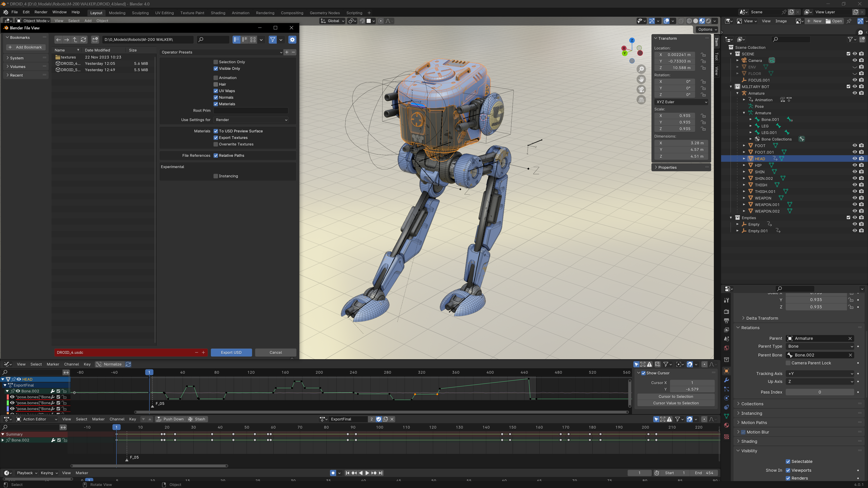Enable Instancing experimental checkbox
Image resolution: width=868 pixels, height=488 pixels.
[x=216, y=176]
